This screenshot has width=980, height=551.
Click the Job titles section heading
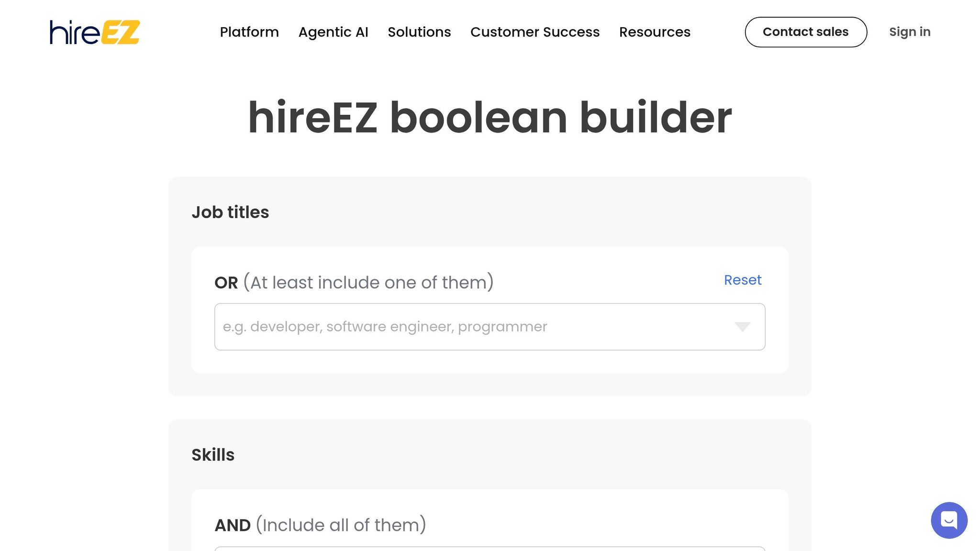click(x=230, y=211)
